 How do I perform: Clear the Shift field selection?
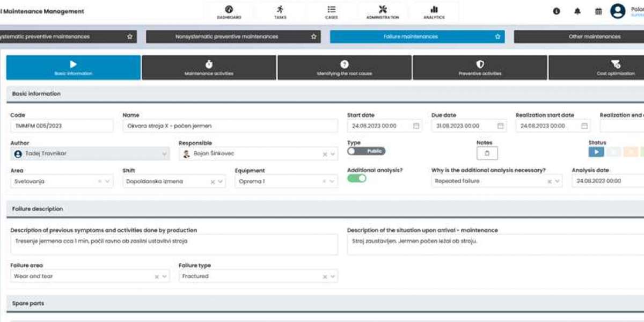pyautogui.click(x=213, y=182)
